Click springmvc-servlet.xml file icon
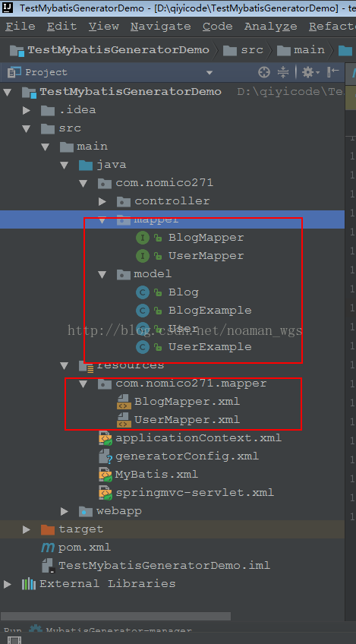Viewport: 356px width, 644px height. (105, 493)
